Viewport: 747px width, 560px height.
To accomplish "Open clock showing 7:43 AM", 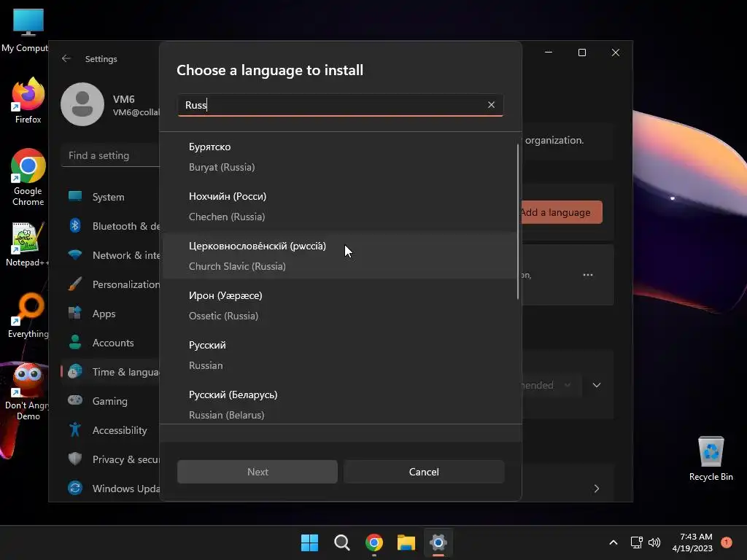I will click(692, 542).
